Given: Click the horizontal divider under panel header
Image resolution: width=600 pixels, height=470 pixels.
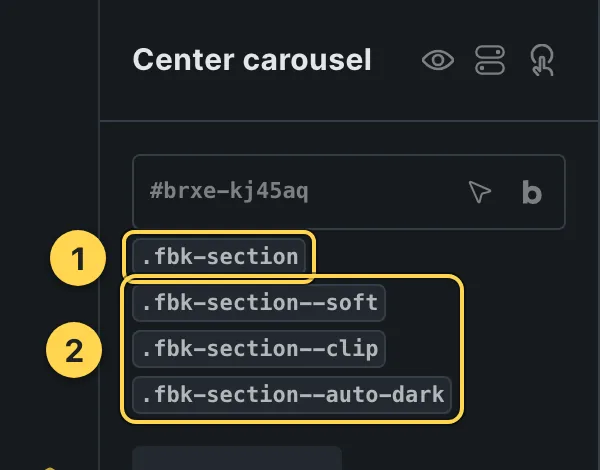Looking at the screenshot, I should [x=349, y=121].
